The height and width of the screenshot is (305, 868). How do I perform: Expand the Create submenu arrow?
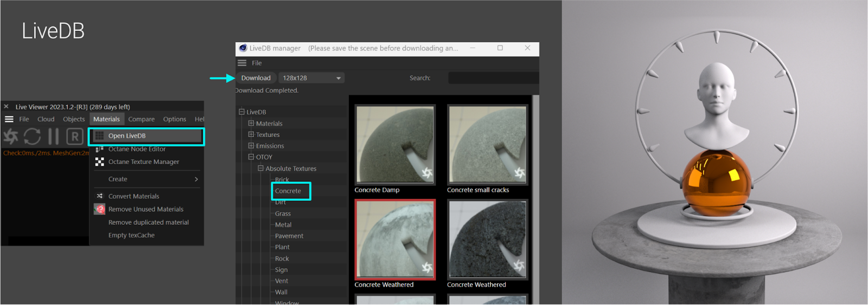coord(196,179)
